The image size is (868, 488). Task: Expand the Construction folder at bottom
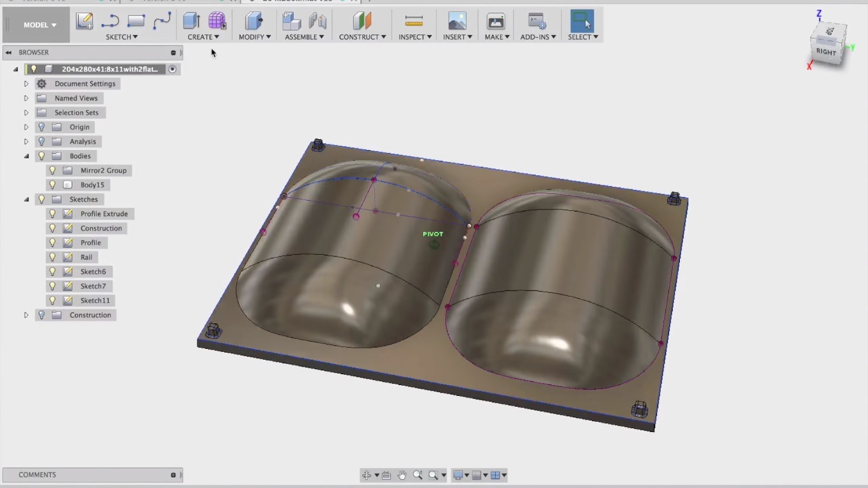[26, 315]
